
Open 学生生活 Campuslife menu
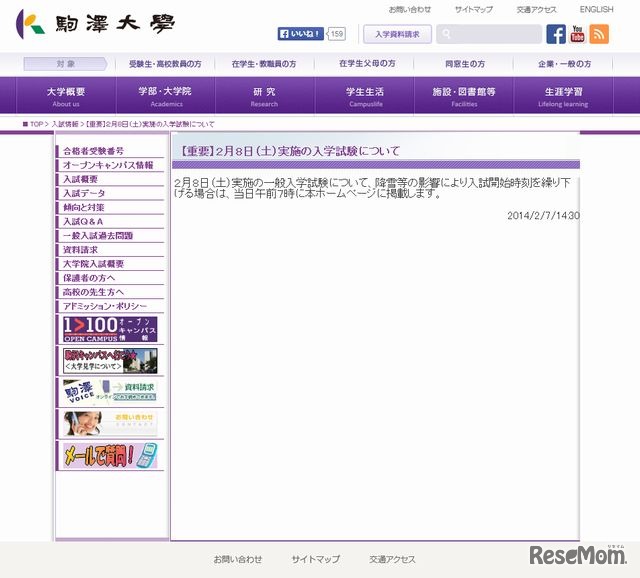pos(365,96)
